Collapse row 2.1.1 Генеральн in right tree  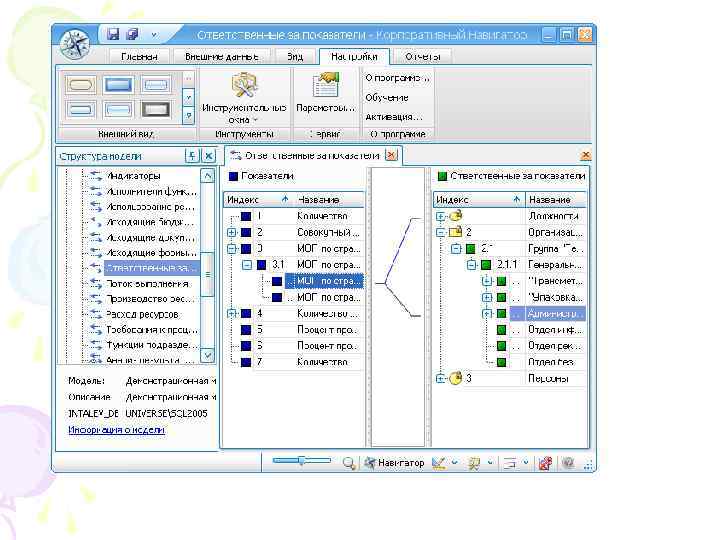(x=472, y=265)
